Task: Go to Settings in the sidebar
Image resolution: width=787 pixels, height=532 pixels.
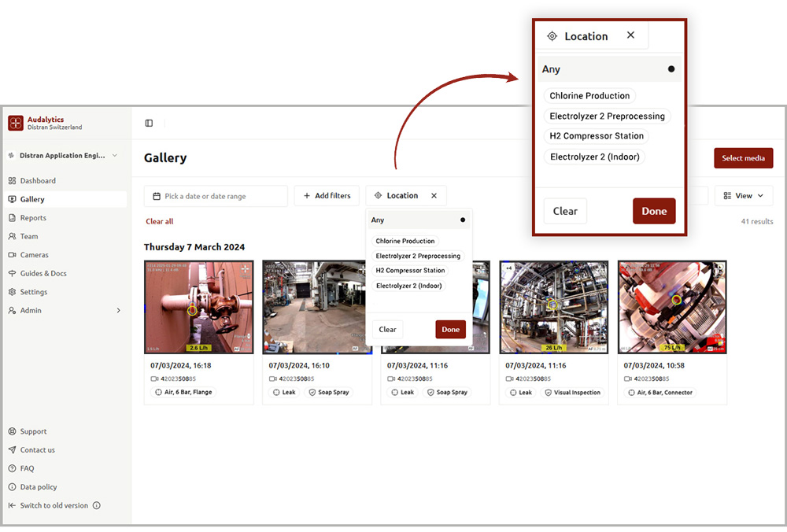Action: pos(33,292)
